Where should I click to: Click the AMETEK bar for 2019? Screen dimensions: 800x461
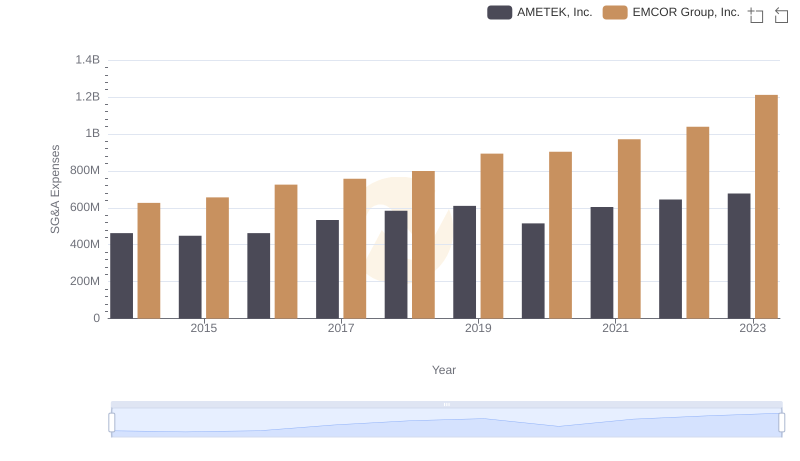coord(464,262)
